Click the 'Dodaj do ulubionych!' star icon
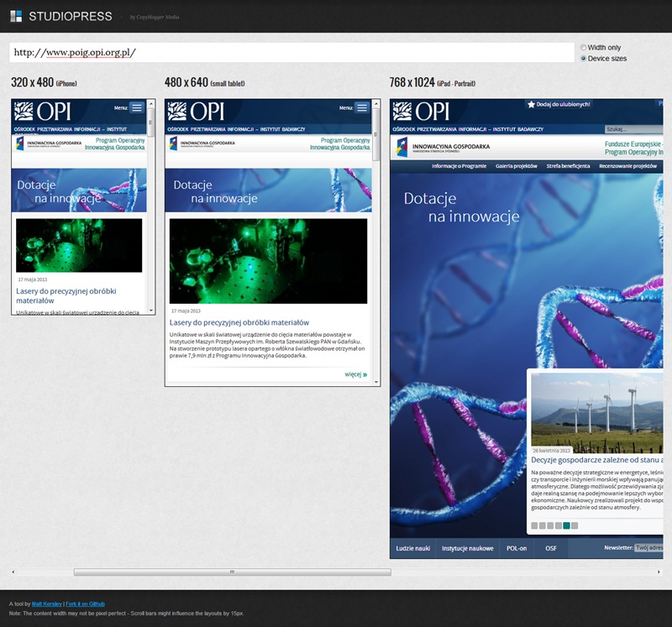The width and height of the screenshot is (672, 627). click(x=531, y=104)
